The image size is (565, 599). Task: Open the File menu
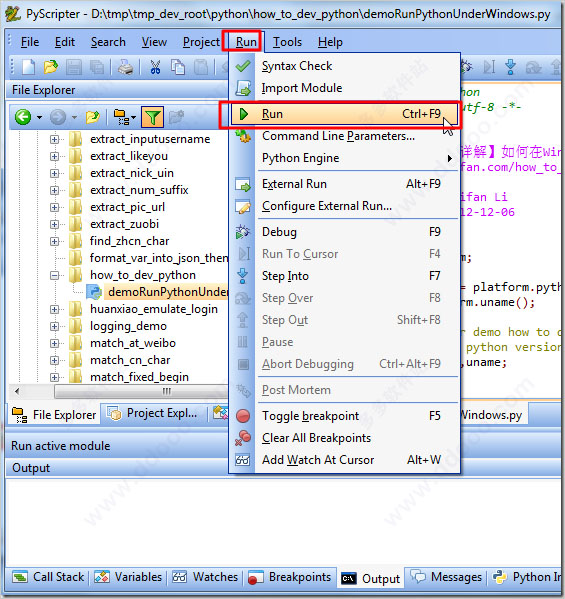(x=30, y=42)
